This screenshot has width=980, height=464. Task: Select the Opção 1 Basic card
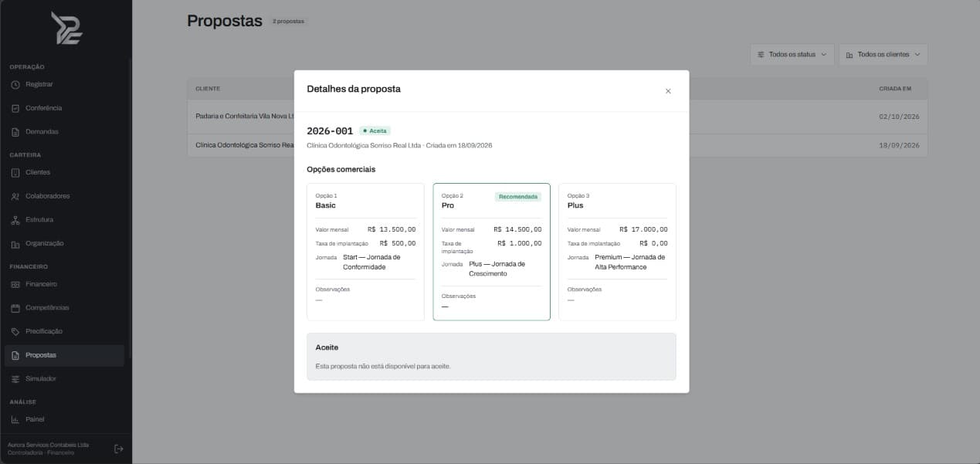click(365, 252)
